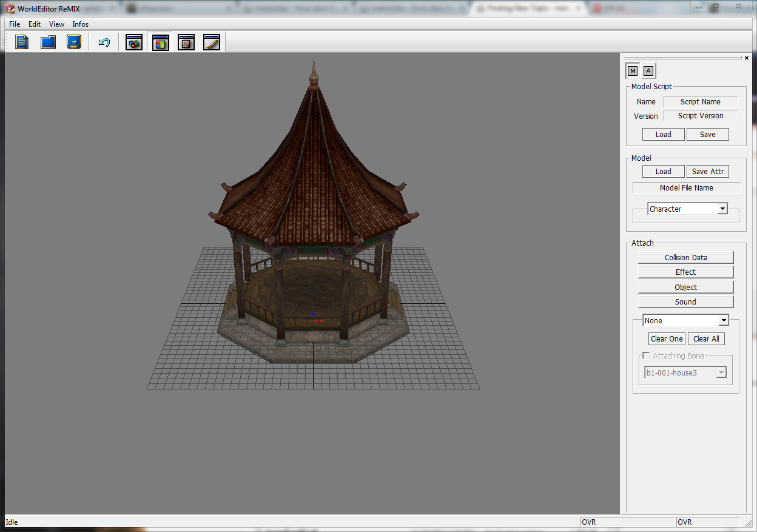
Task: Create a new file with the New icon
Action: [x=22, y=41]
